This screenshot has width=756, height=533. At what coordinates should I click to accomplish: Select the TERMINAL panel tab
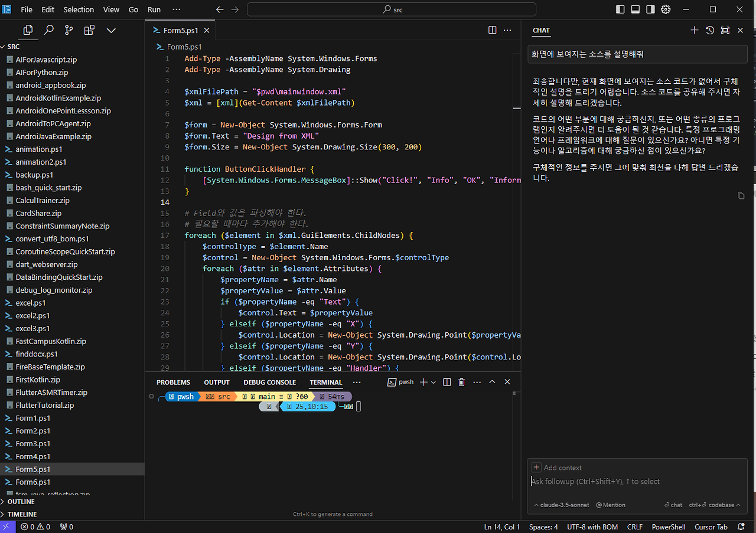point(326,382)
